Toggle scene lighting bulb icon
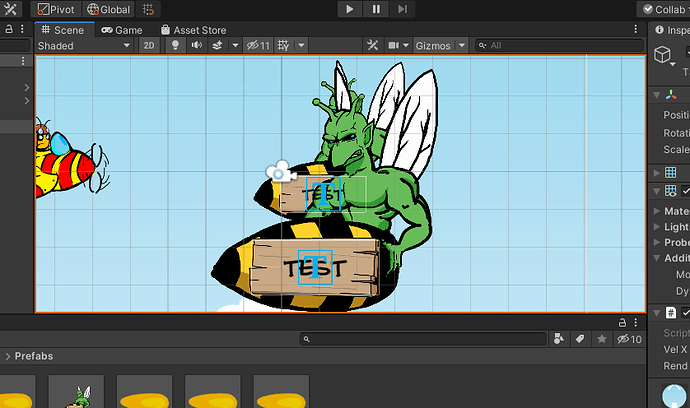 175,45
